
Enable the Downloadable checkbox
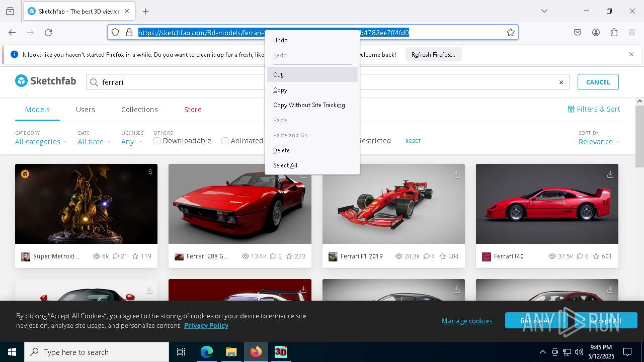[157, 141]
